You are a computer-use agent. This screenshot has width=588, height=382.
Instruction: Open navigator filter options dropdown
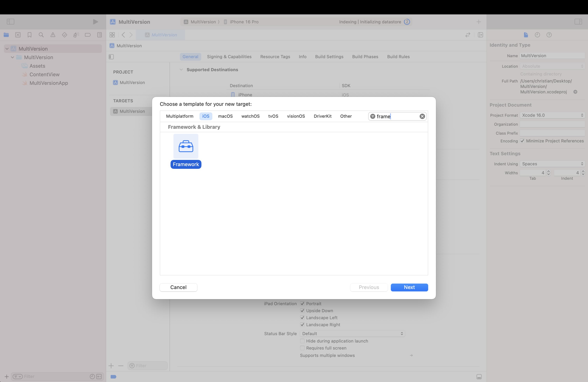[17, 377]
